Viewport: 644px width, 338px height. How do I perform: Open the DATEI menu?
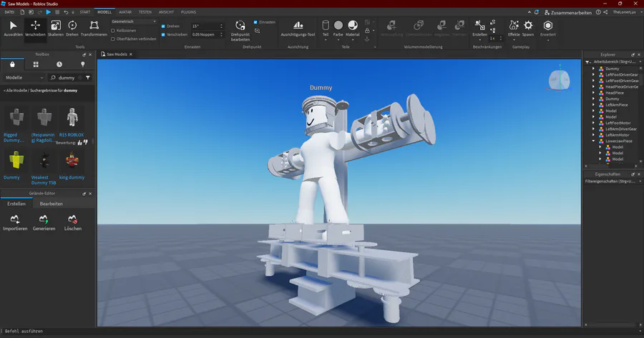point(9,12)
